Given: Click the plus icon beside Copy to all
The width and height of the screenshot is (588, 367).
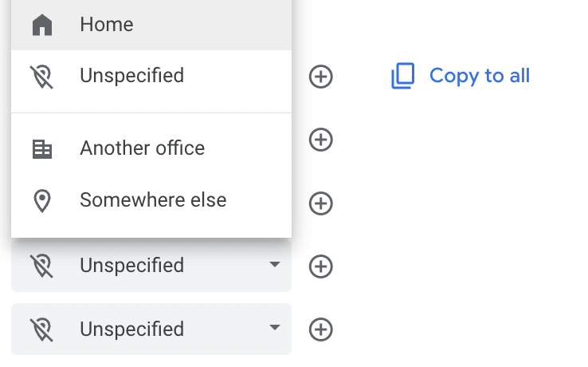Looking at the screenshot, I should tap(320, 77).
